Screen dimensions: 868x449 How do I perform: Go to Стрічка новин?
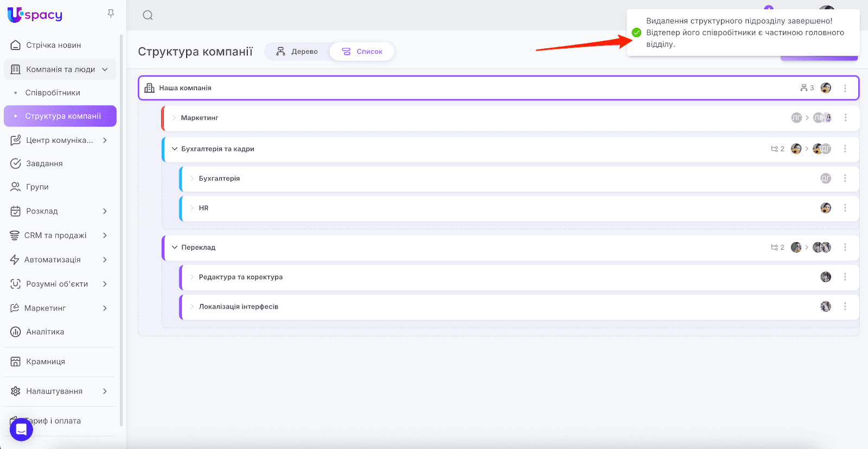point(53,45)
